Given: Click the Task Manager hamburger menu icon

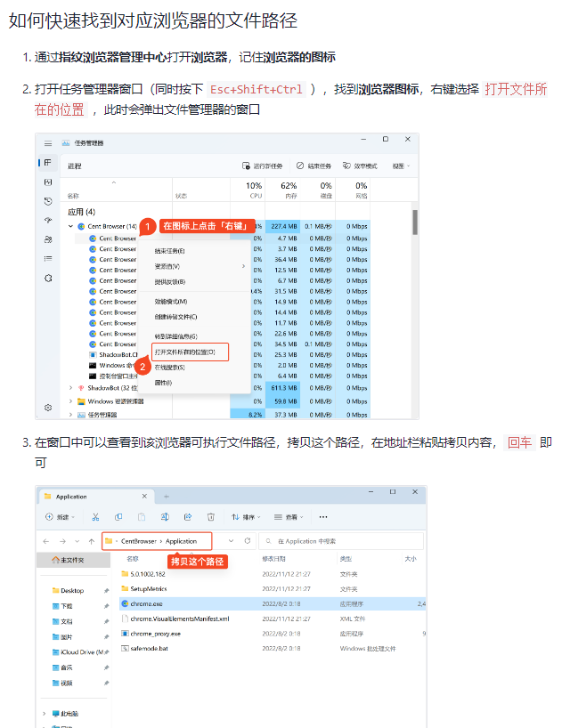Looking at the screenshot, I should 48,142.
